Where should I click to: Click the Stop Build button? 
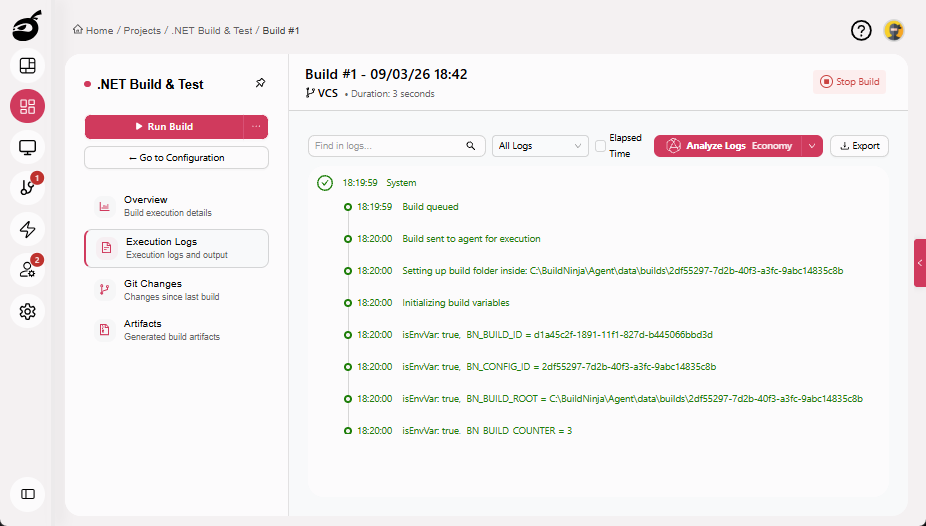[x=849, y=81]
